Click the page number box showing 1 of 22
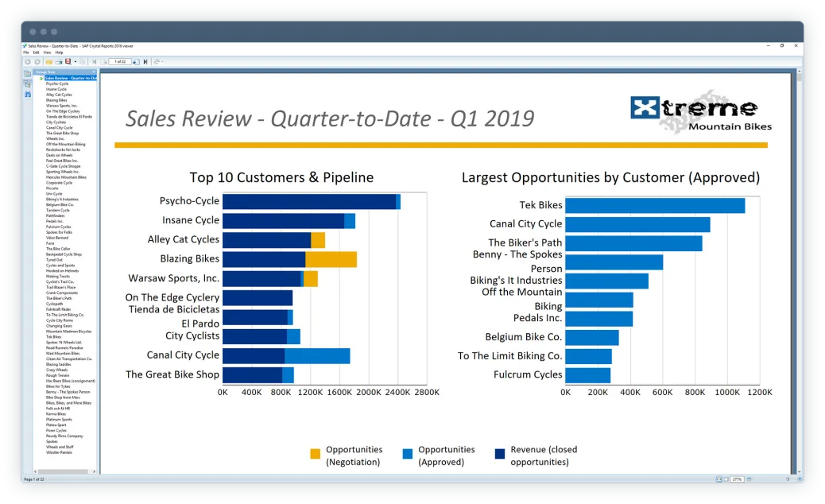Image resolution: width=825 pixels, height=504 pixels. (x=120, y=61)
